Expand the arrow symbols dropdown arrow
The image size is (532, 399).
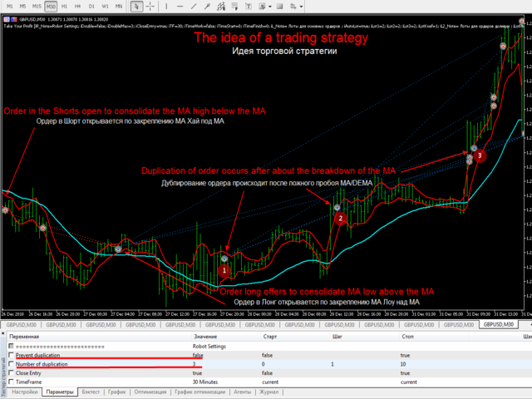[x=301, y=6]
